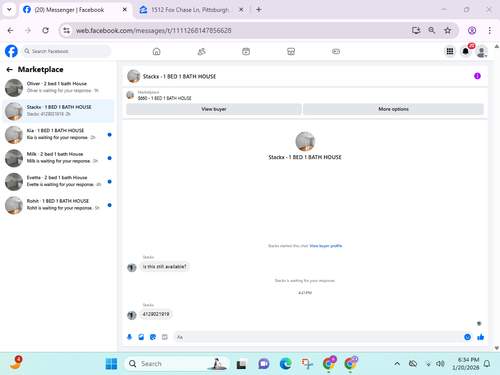Open the Watch video icon
This screenshot has height=375, width=500.
(246, 51)
